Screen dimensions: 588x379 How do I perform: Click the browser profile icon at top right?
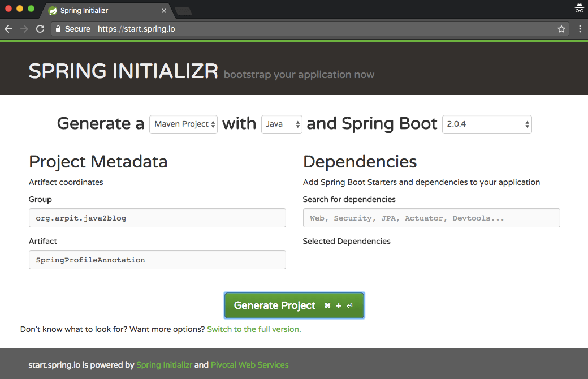point(580,8)
